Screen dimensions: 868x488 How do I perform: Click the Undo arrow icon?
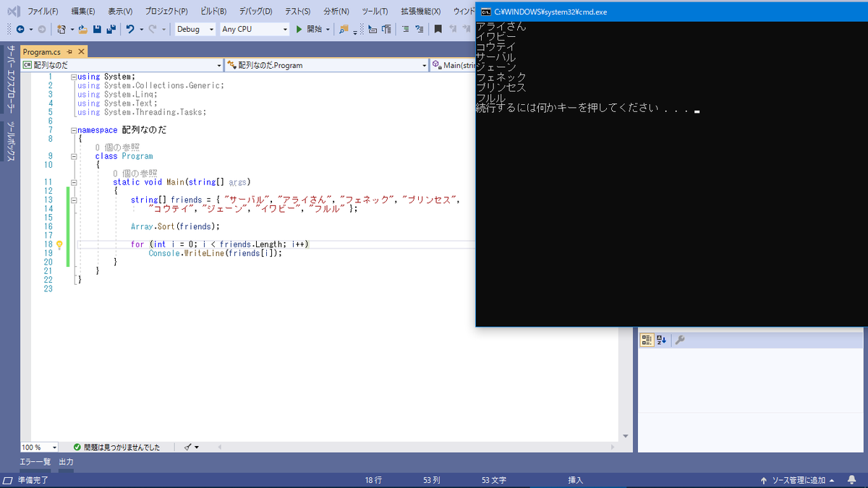pos(130,30)
